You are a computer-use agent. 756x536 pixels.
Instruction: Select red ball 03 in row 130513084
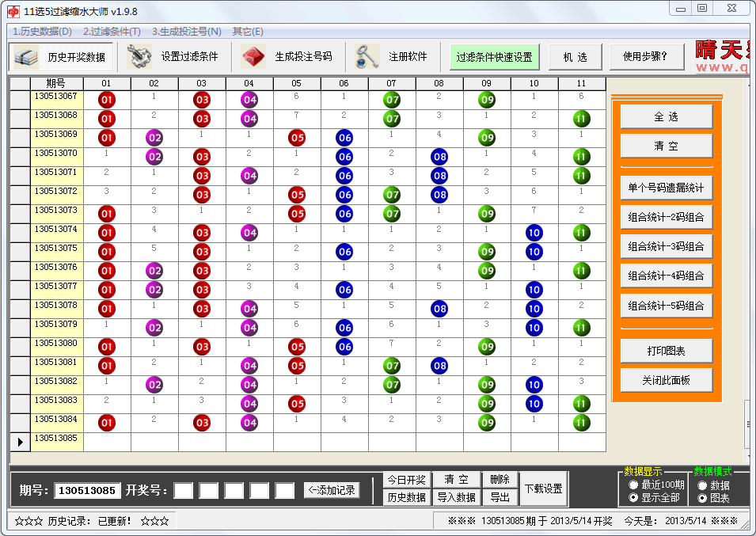tap(202, 423)
